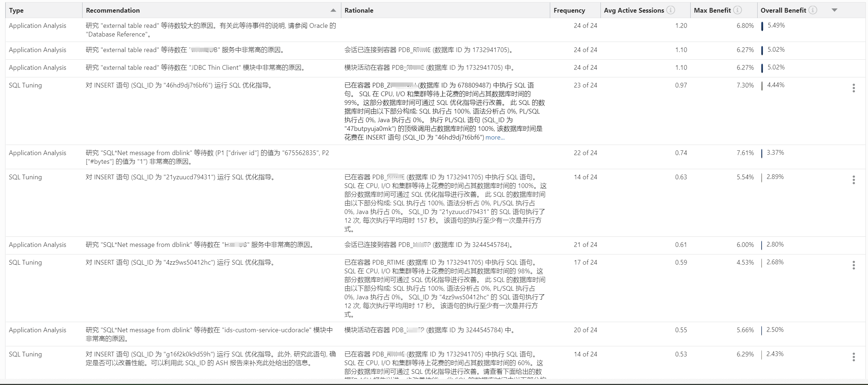This screenshot has width=868, height=385.
Task: Open the actions menu for SQL_ID 21yzuucd79431 row
Action: click(854, 180)
